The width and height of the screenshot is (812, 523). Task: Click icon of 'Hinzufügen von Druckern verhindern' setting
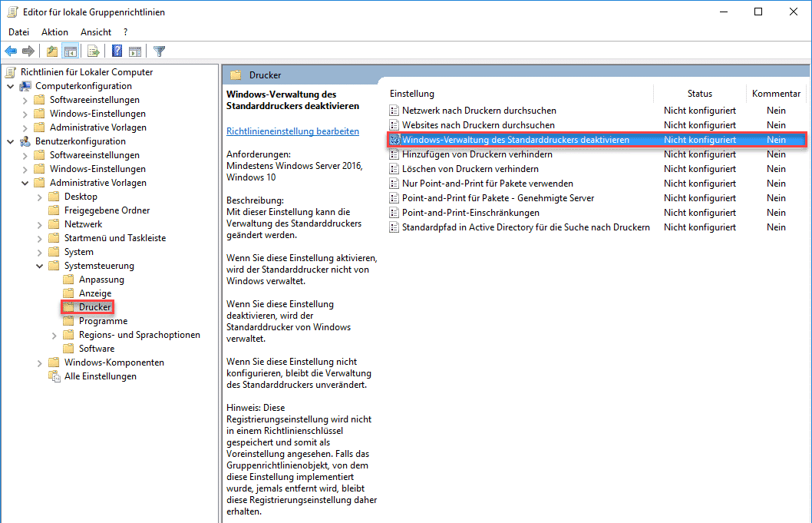pyautogui.click(x=394, y=154)
